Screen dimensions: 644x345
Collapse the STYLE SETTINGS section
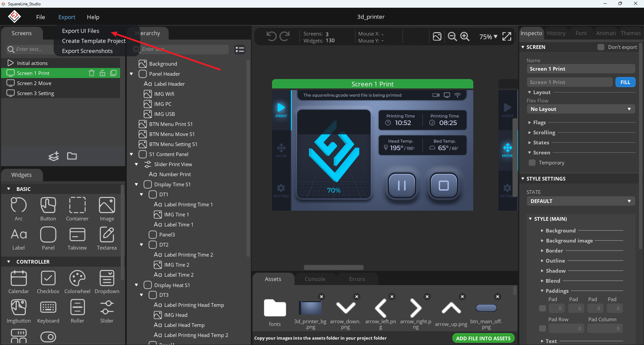[x=523, y=179]
